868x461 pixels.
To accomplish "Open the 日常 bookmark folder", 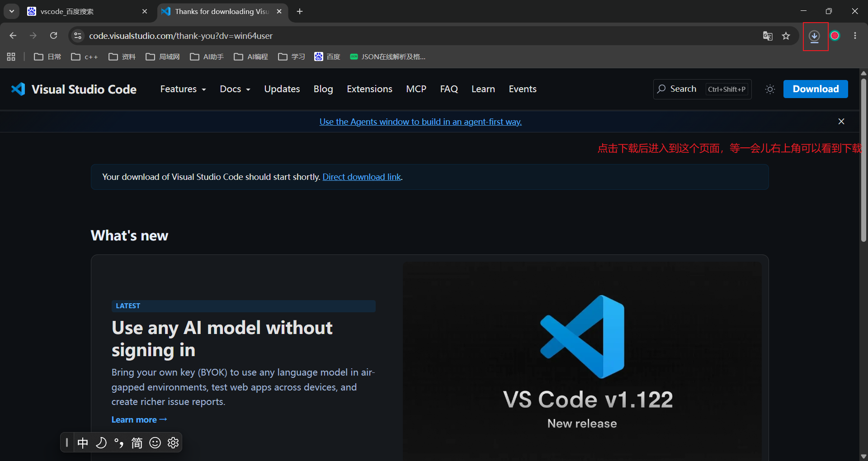I will [47, 56].
